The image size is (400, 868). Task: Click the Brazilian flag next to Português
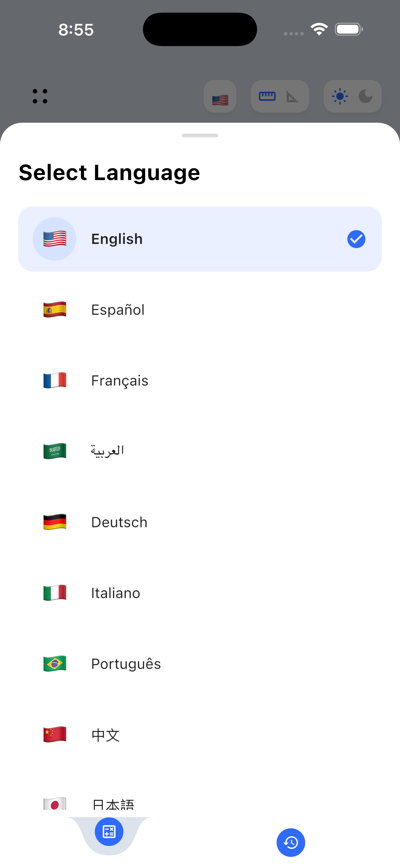[55, 663]
